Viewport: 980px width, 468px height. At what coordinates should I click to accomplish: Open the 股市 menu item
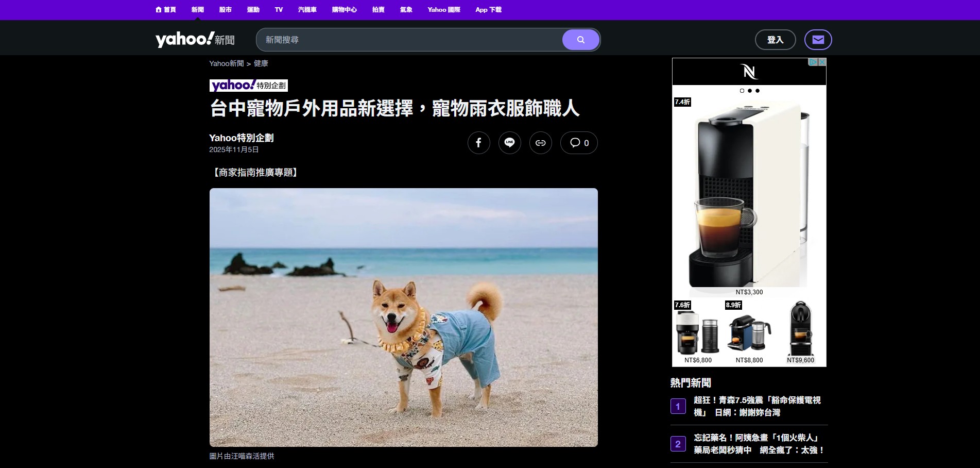click(x=225, y=10)
